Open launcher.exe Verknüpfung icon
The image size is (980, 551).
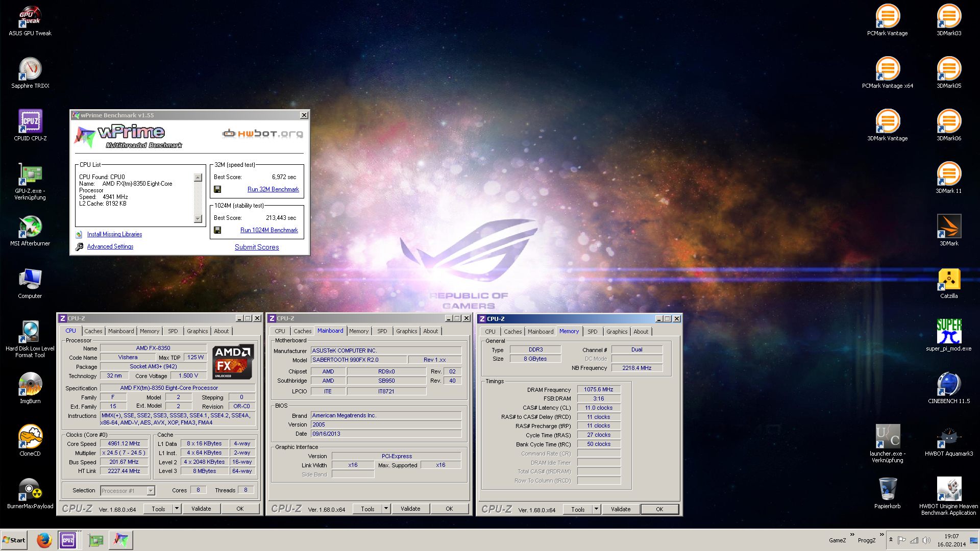(x=888, y=444)
